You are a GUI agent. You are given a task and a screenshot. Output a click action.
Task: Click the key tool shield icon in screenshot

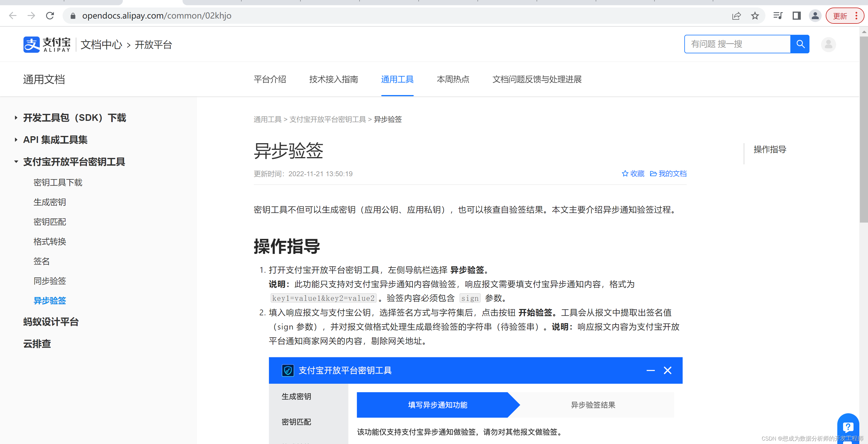pyautogui.click(x=288, y=370)
